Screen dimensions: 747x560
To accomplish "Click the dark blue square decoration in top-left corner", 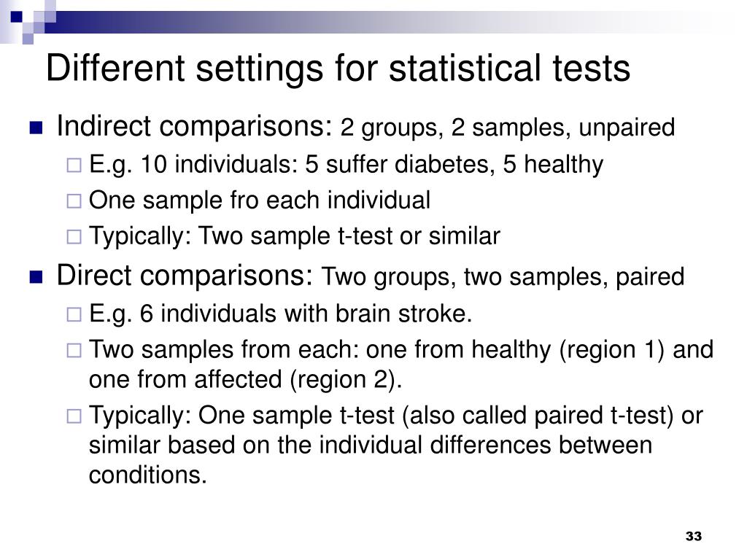I will tap(17, 17).
